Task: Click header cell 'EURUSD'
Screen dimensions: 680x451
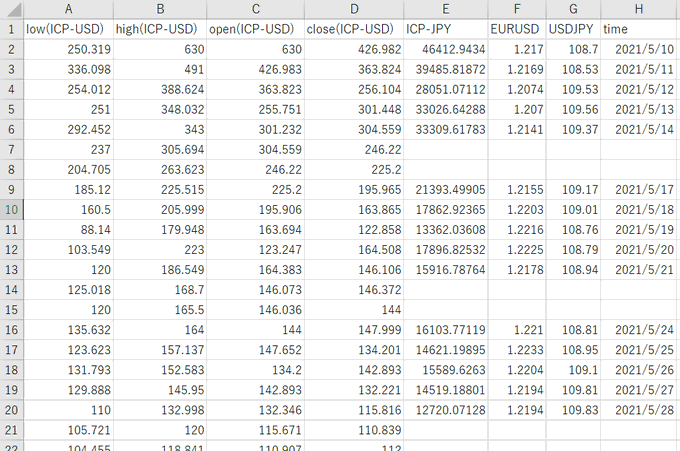Action: (x=517, y=29)
